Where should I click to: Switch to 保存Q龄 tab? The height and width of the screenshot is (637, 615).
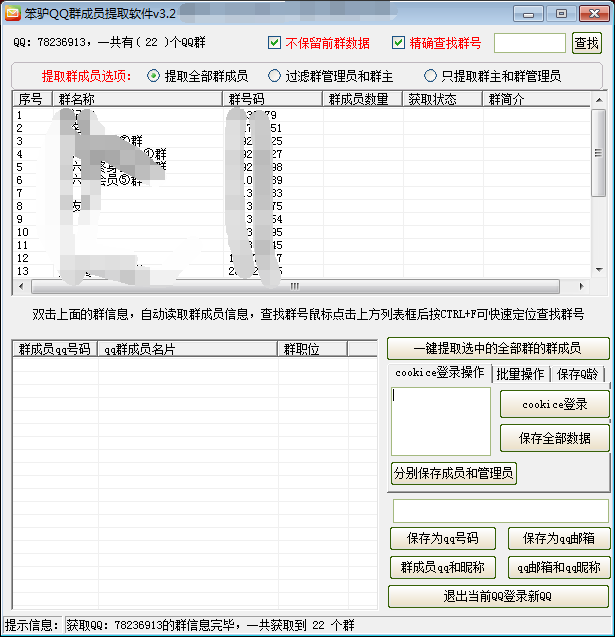[577, 374]
